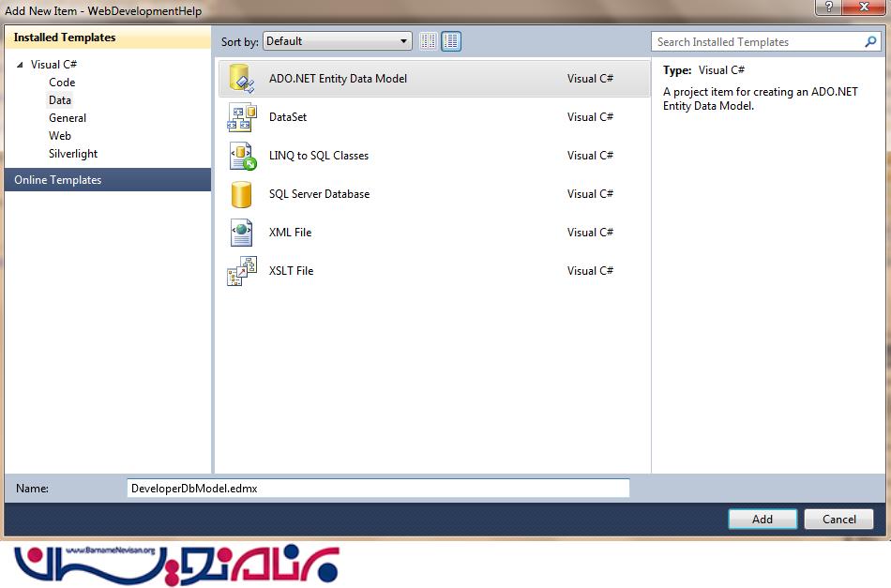Select the SQL Server Database name

click(x=319, y=194)
